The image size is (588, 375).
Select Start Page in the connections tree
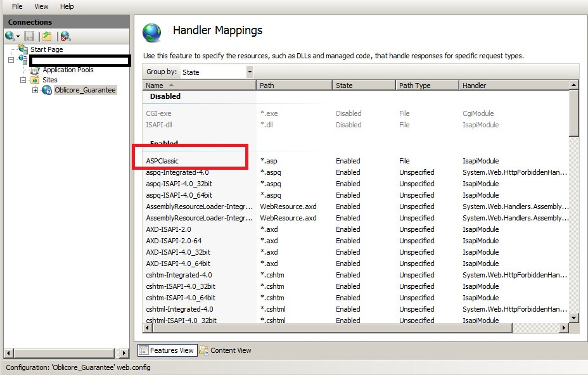46,49
